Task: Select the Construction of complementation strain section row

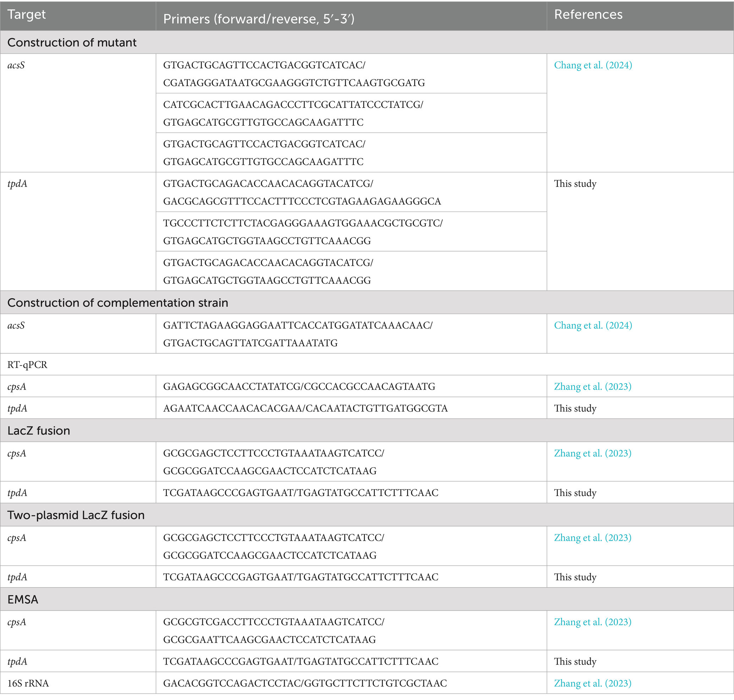Action: (x=117, y=303)
